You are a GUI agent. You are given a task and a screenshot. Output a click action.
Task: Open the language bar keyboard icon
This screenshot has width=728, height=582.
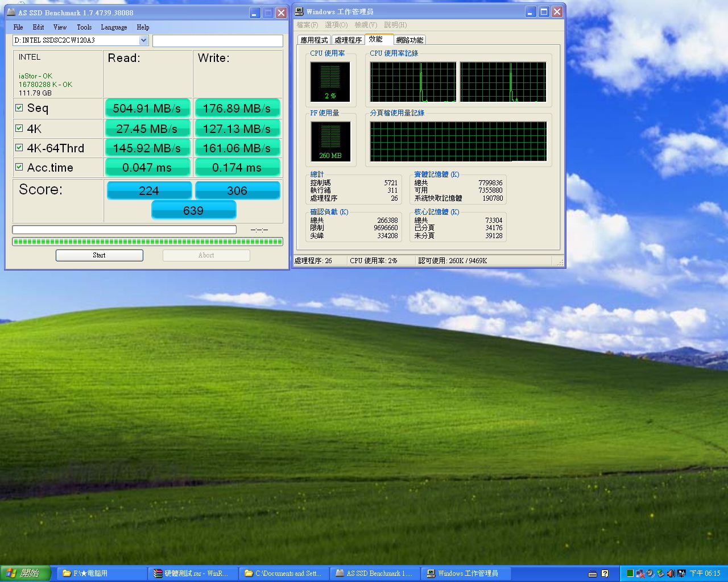593,573
